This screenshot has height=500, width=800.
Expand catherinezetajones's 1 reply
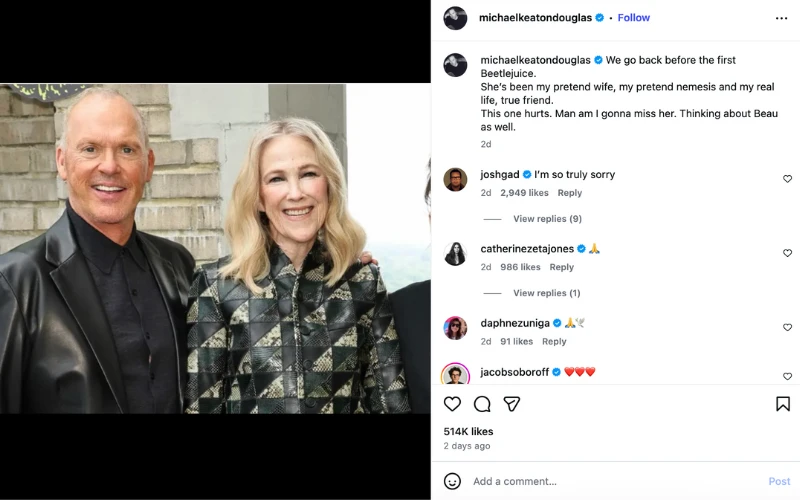[x=546, y=293]
